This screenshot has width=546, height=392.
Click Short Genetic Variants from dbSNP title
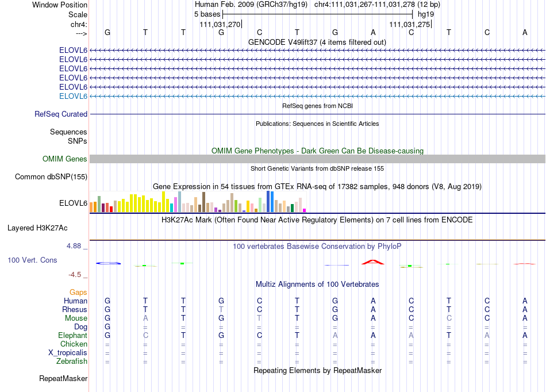pyautogui.click(x=317, y=168)
